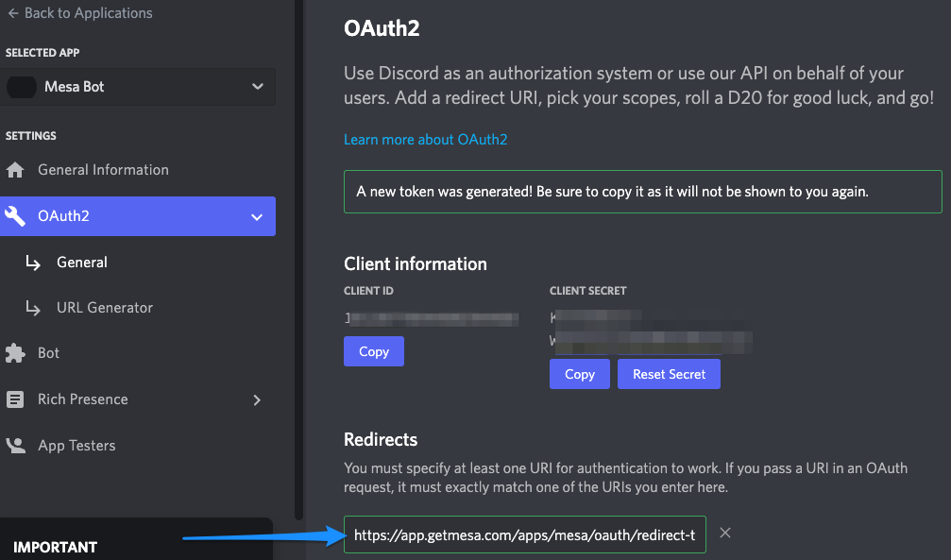Click the sidebar vertical scrollbar
The width and height of the screenshot is (951, 560).
[298, 260]
